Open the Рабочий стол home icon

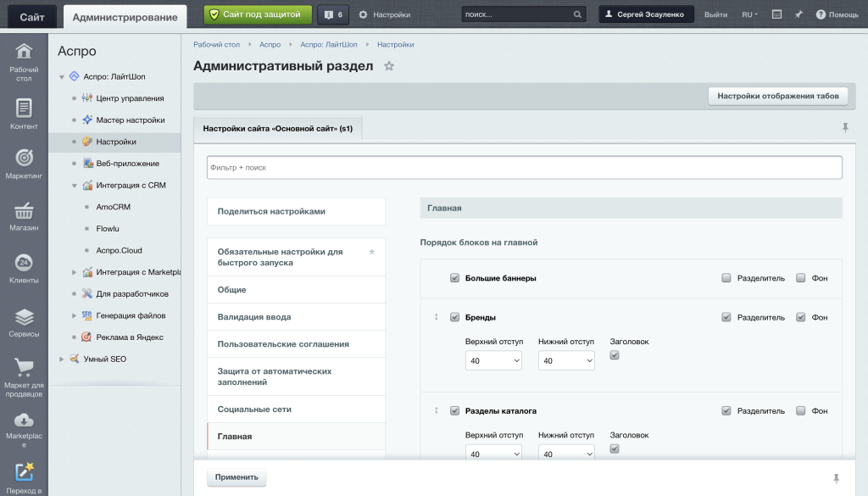coord(24,53)
